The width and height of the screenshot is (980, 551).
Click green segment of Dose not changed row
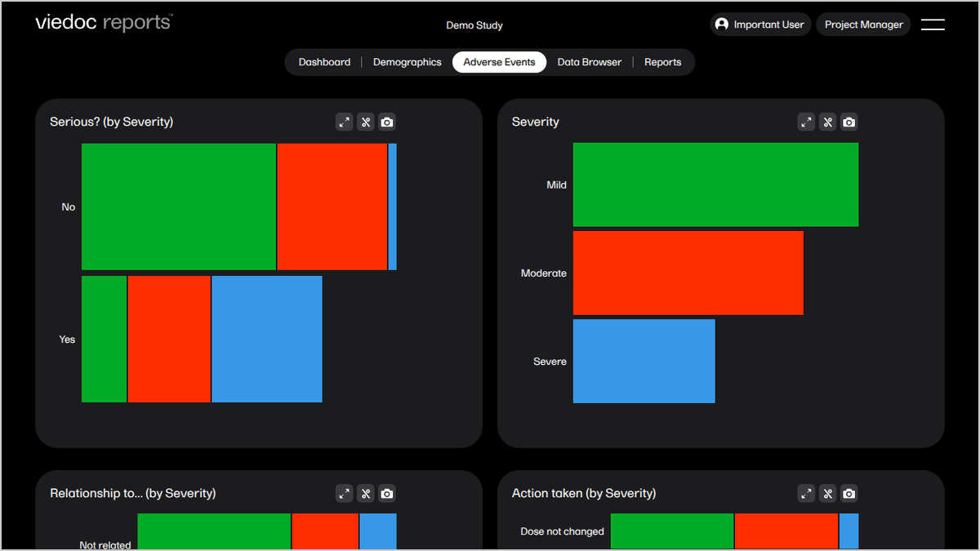672,531
